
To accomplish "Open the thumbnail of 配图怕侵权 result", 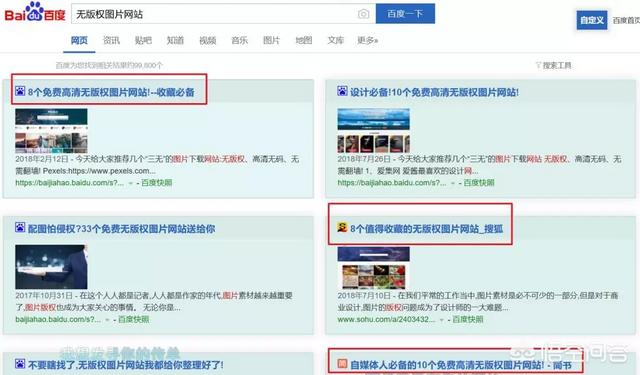I will point(51,267).
